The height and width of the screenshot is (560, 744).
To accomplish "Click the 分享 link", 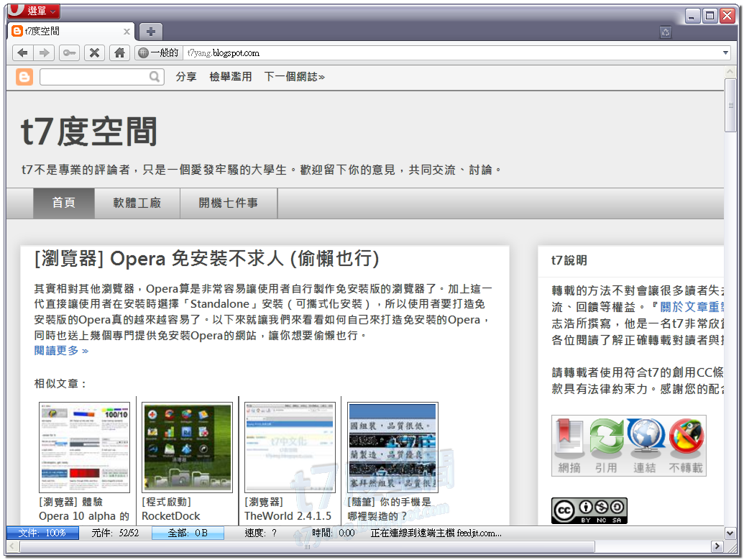I will point(185,77).
